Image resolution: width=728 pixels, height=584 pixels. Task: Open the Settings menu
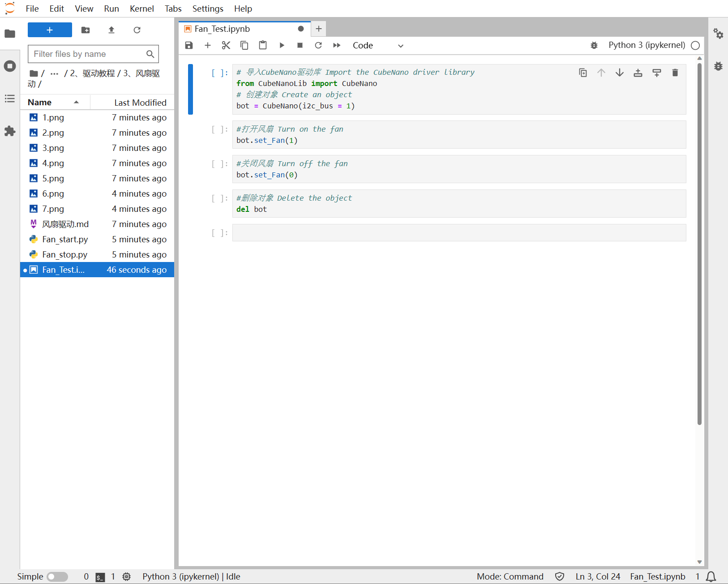tap(208, 9)
